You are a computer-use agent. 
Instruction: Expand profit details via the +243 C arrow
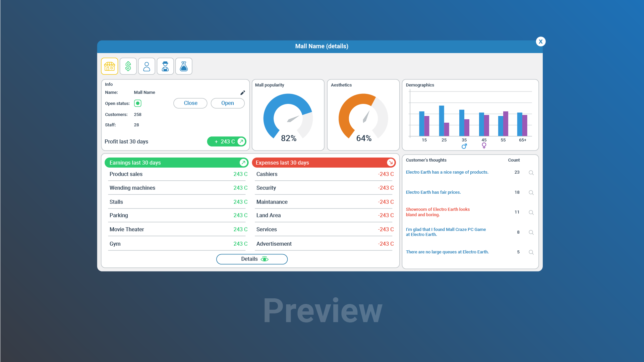[x=241, y=141]
